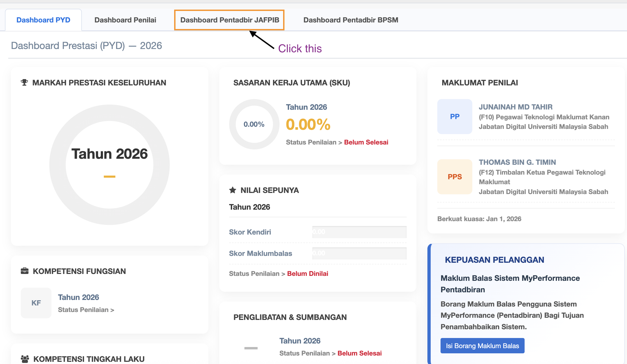The height and width of the screenshot is (364, 627).
Task: Click Belum Dinilai status in Nilai Sepunya
Action: (307, 274)
